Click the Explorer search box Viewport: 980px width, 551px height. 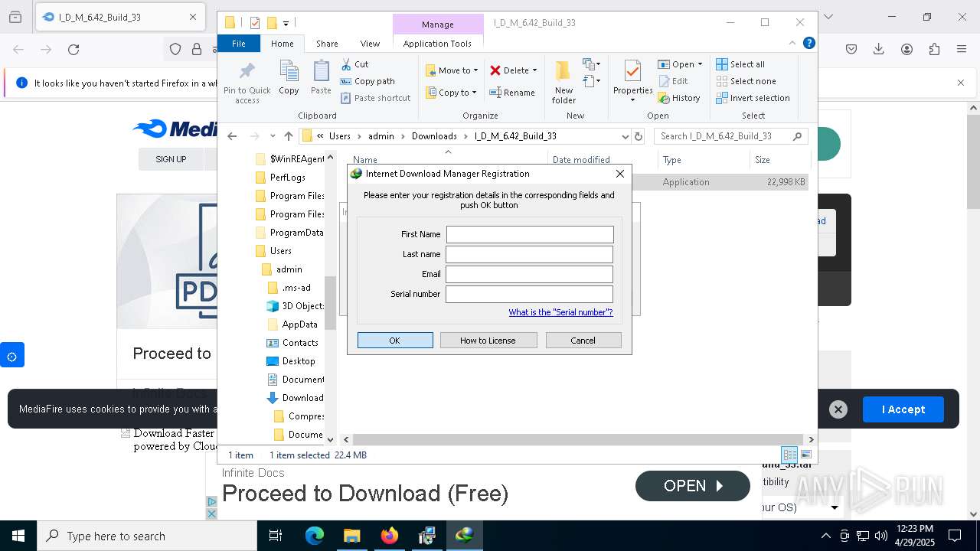(731, 136)
